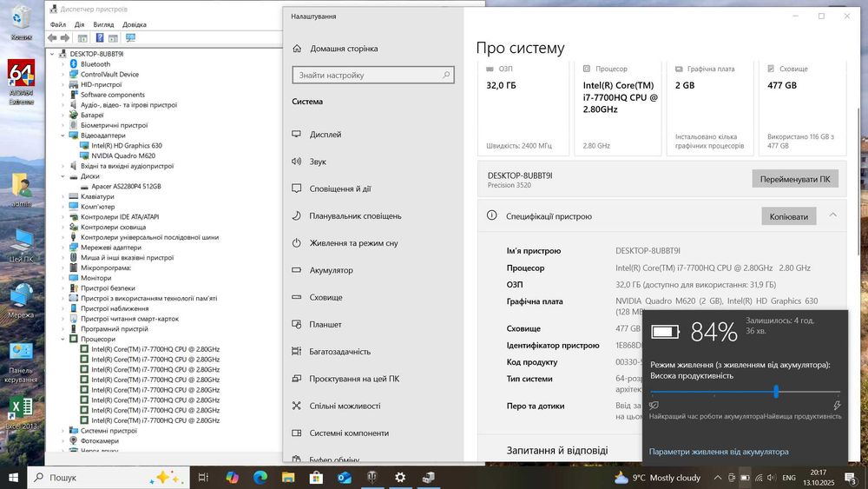
Task: Collapse the Відеоадаптери node
Action: [62, 135]
